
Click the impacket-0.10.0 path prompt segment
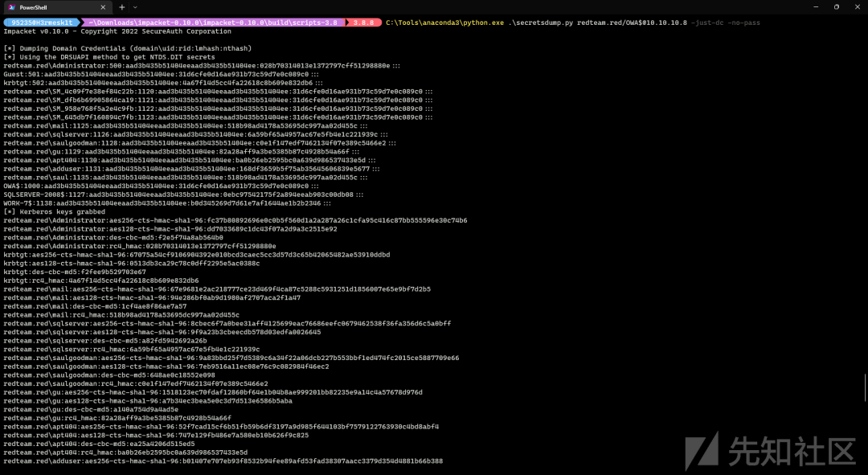pyautogui.click(x=213, y=23)
